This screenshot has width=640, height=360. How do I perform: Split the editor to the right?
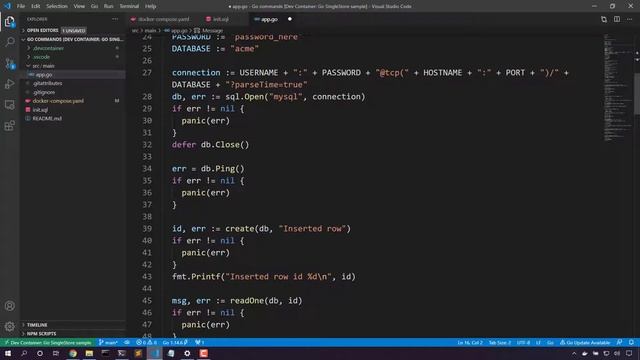pos(617,19)
